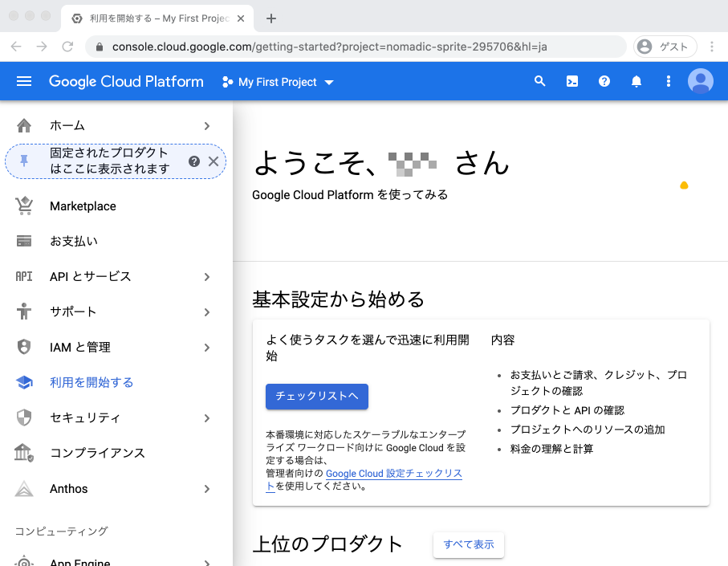Screen dimensions: 728x566
Task: Open the hamburger navigation menu
Action: [x=24, y=82]
